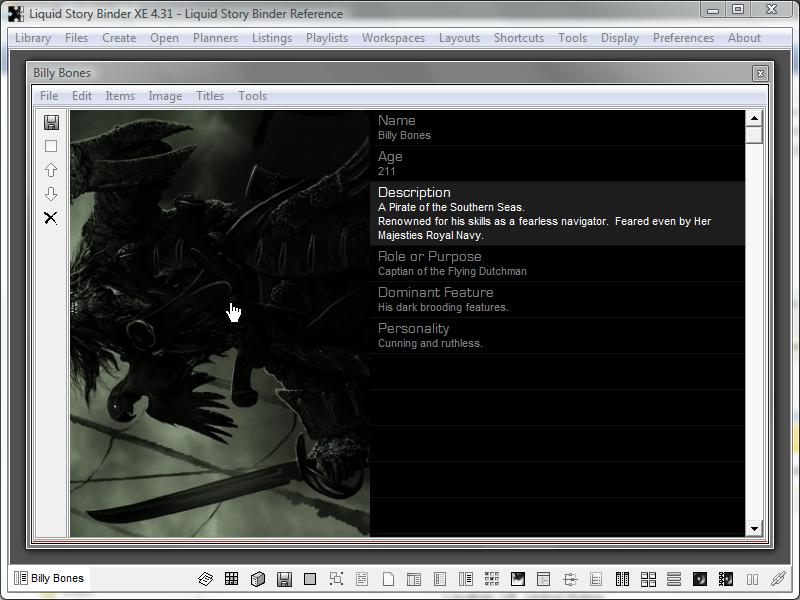Open the Planners menu
Viewport: 800px width, 600px height.
[215, 38]
